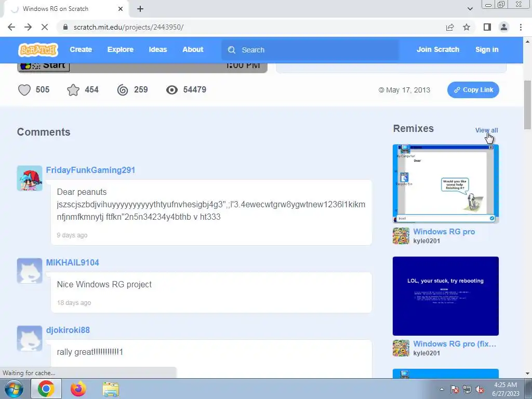
Task: Click kyle0201 under Windows RG pro
Action: tap(427, 241)
